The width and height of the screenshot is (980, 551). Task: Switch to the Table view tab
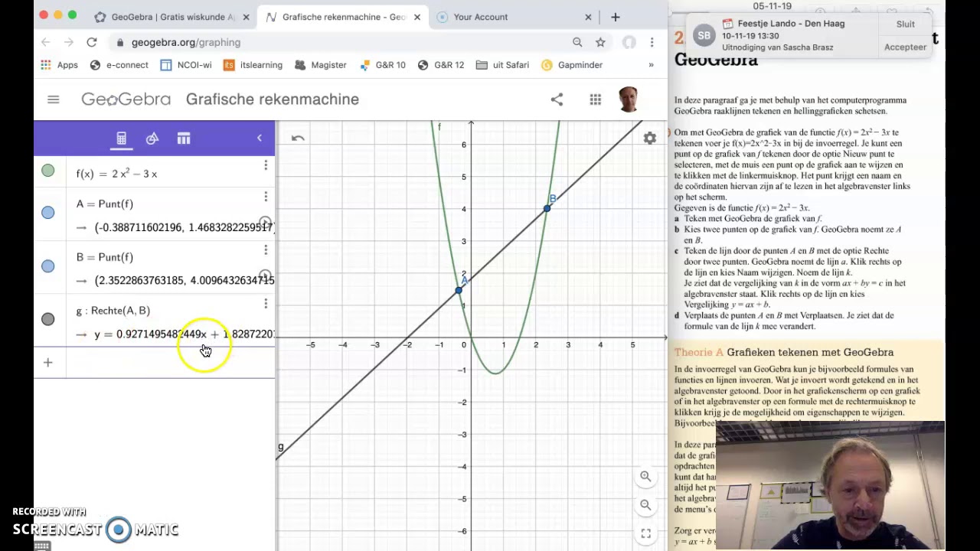(184, 139)
